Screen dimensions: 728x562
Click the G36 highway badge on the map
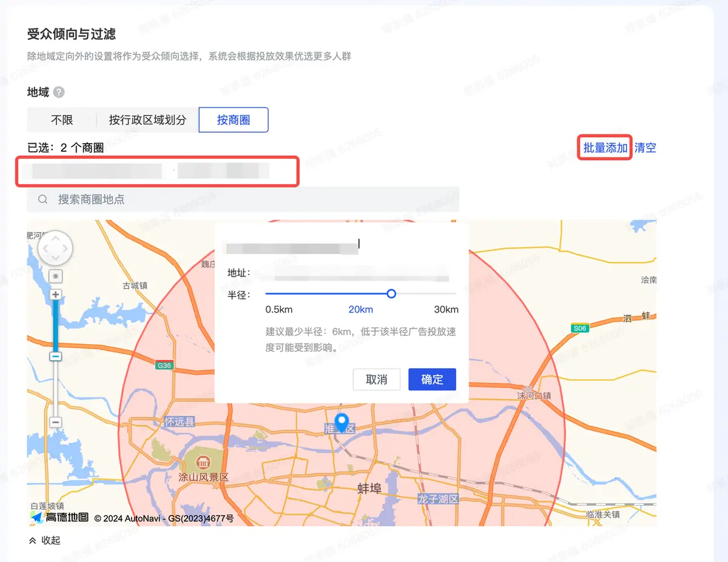tap(164, 366)
